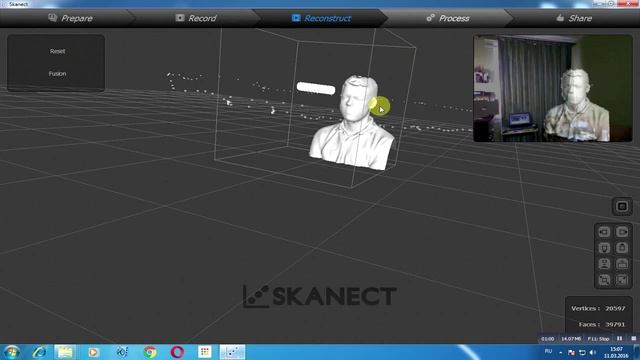Select the Reconstruct tab
The image size is (640, 360).
coord(322,18)
